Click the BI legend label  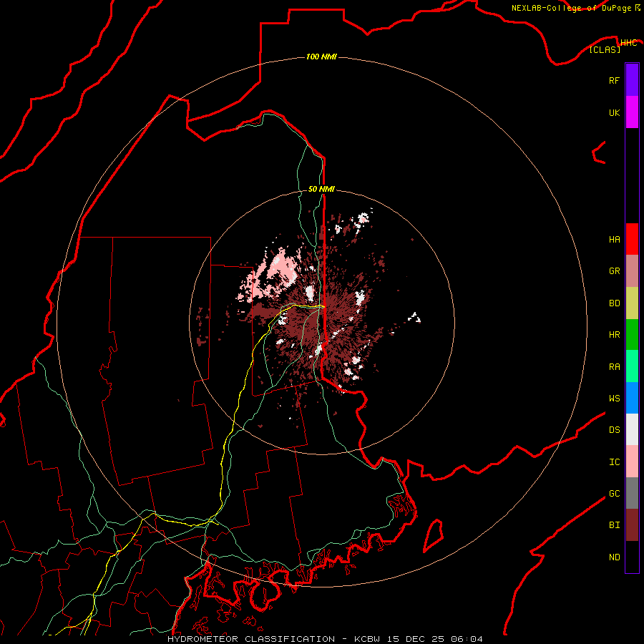(x=614, y=525)
